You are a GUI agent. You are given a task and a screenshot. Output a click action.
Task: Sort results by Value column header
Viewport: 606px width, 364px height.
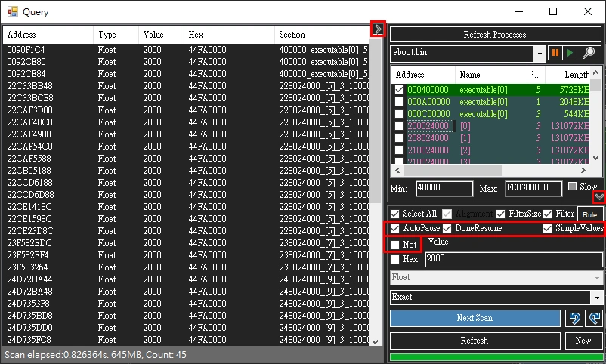coord(161,35)
